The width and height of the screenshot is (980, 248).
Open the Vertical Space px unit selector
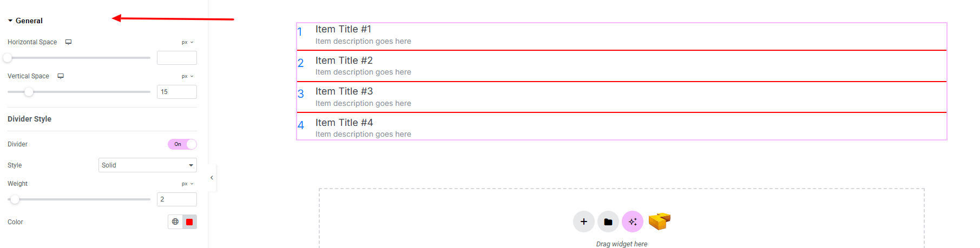tap(187, 76)
